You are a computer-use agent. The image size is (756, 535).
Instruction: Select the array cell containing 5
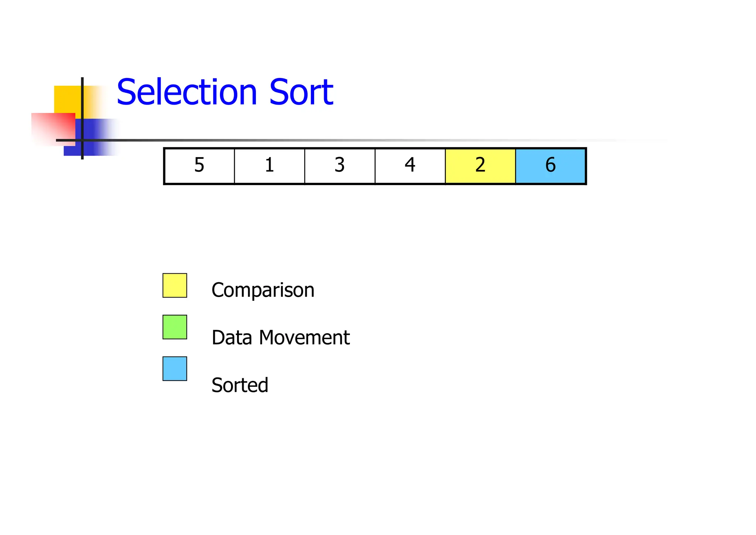coord(199,166)
